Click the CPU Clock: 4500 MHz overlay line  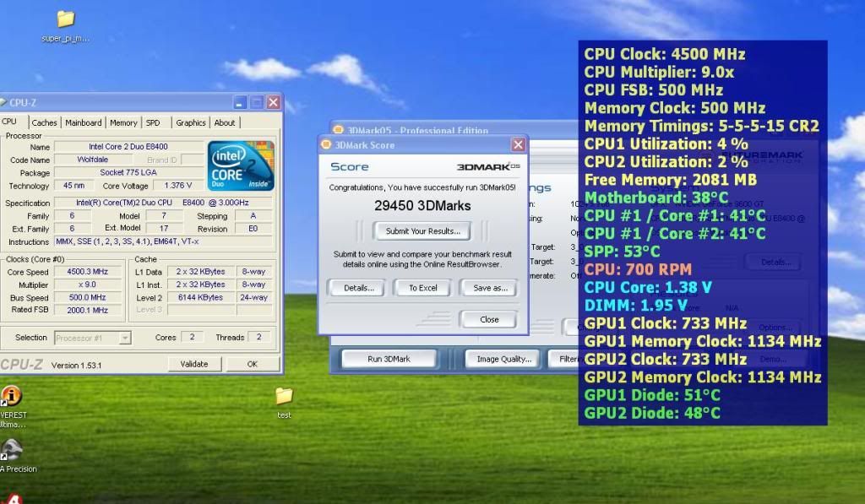(665, 54)
